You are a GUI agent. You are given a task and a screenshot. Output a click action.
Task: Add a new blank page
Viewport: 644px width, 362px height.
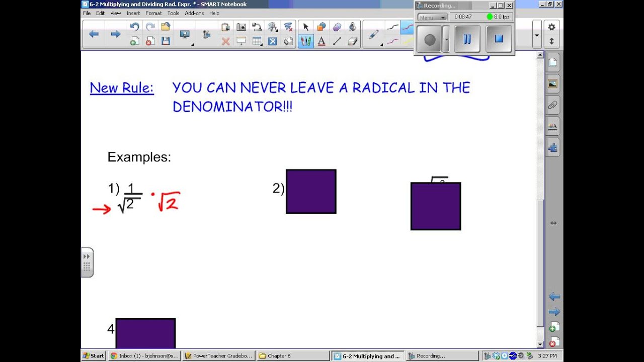134,42
